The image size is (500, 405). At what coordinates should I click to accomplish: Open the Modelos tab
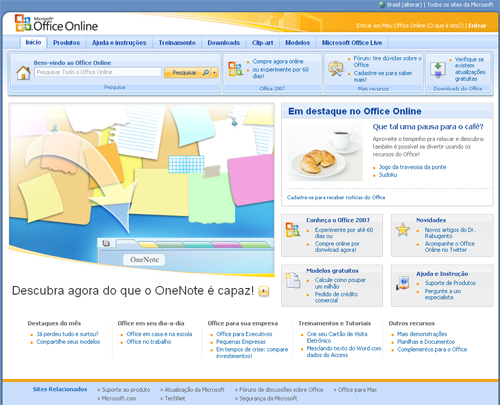297,43
